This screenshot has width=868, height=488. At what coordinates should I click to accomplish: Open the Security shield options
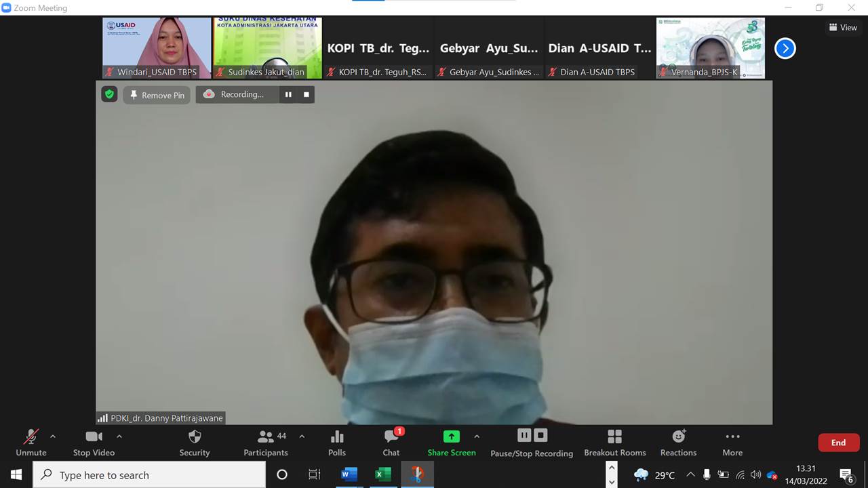(195, 443)
